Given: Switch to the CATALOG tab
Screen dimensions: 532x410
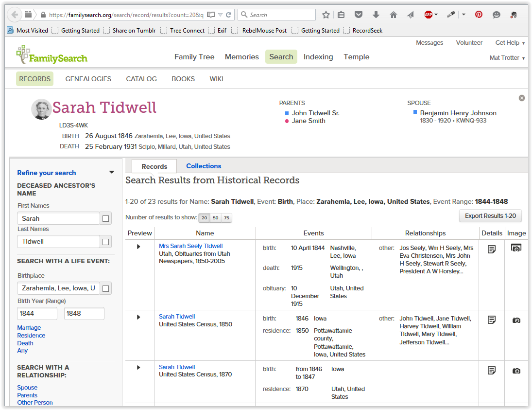Looking at the screenshot, I should [x=141, y=79].
